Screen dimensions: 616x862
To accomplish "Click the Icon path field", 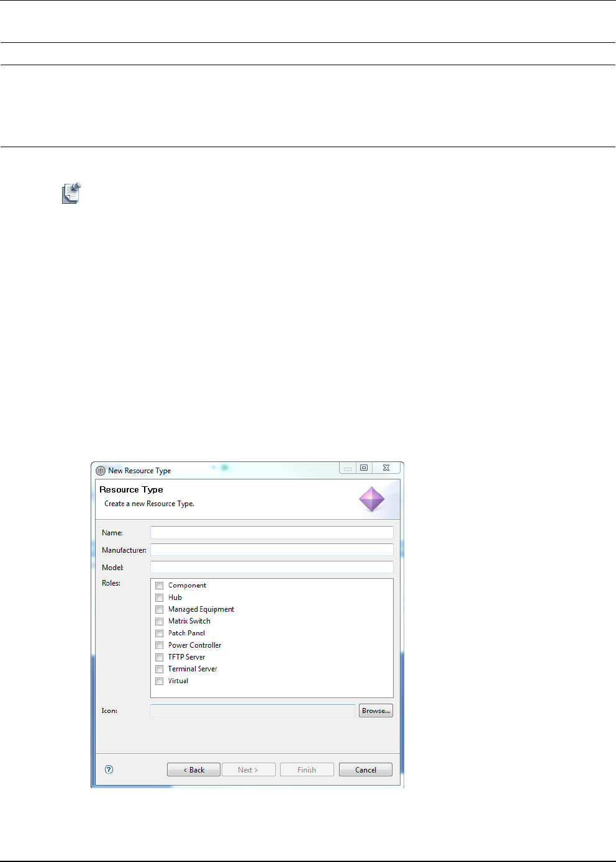I will [253, 710].
